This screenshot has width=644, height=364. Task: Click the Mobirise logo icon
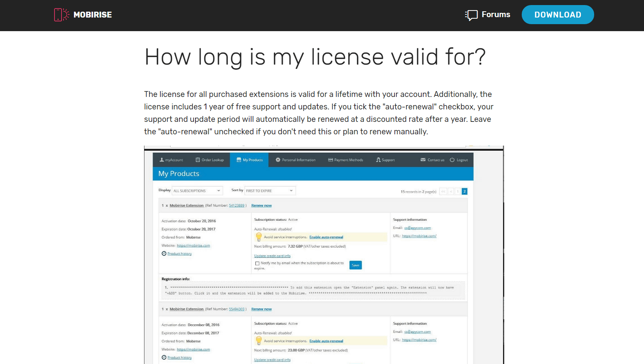(62, 15)
